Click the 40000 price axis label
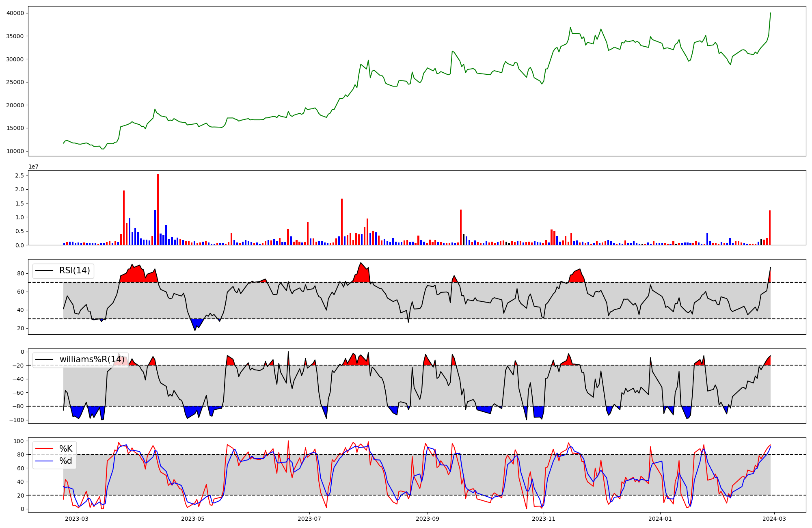 [x=15, y=13]
